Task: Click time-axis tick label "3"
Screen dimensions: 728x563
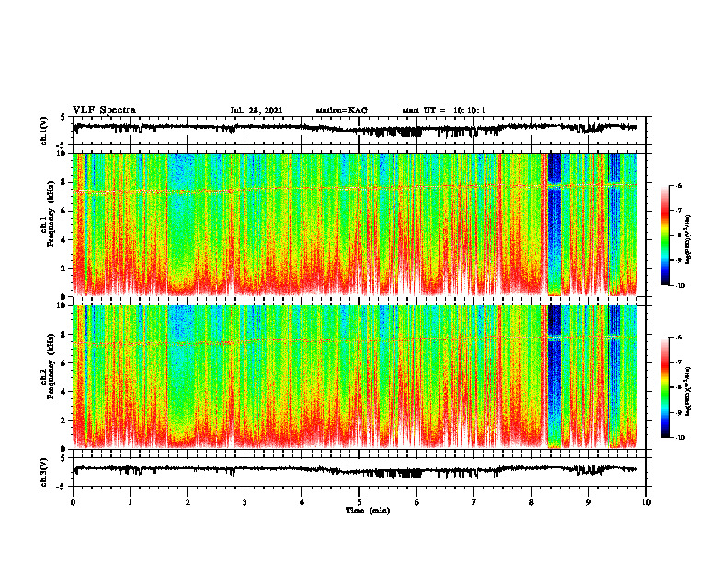Action: click(x=245, y=502)
